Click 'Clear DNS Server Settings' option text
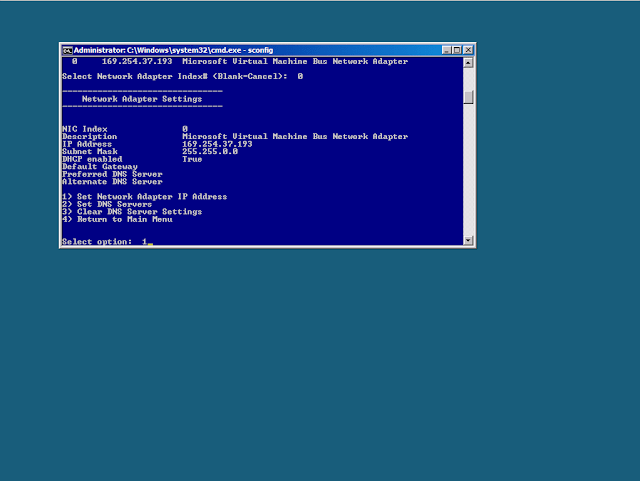 click(x=140, y=212)
